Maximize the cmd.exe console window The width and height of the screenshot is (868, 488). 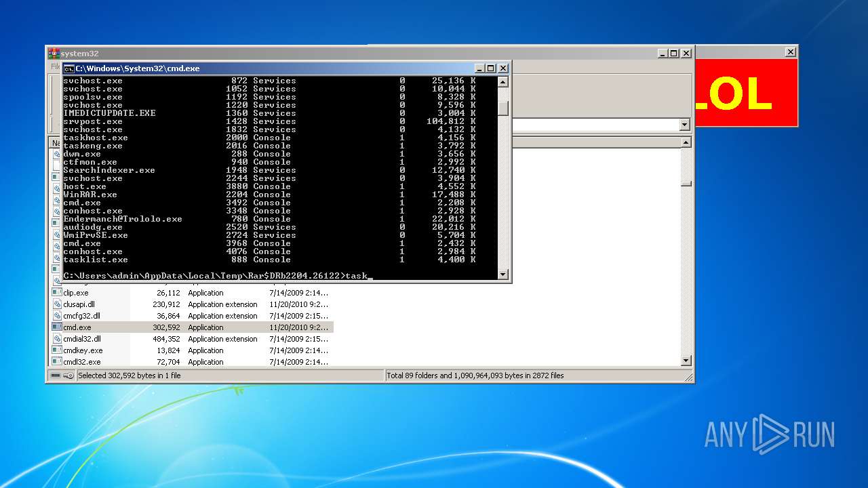(491, 68)
